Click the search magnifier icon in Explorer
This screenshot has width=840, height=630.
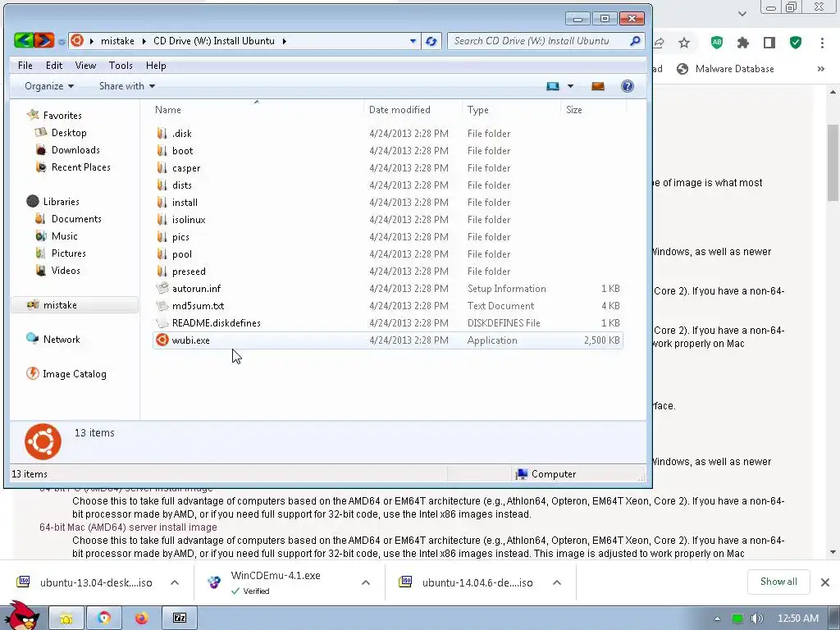click(636, 41)
